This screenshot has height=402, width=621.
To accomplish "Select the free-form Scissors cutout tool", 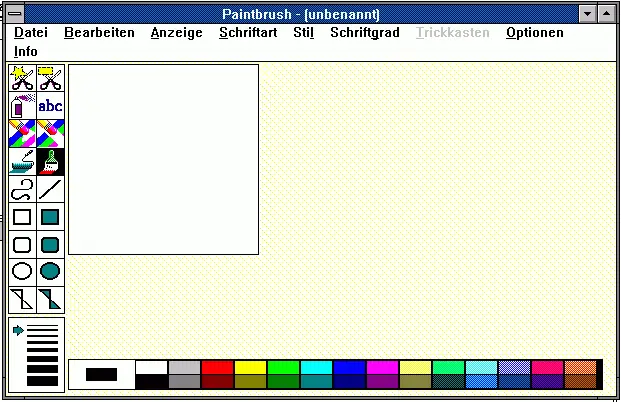I will pyautogui.click(x=22, y=78).
